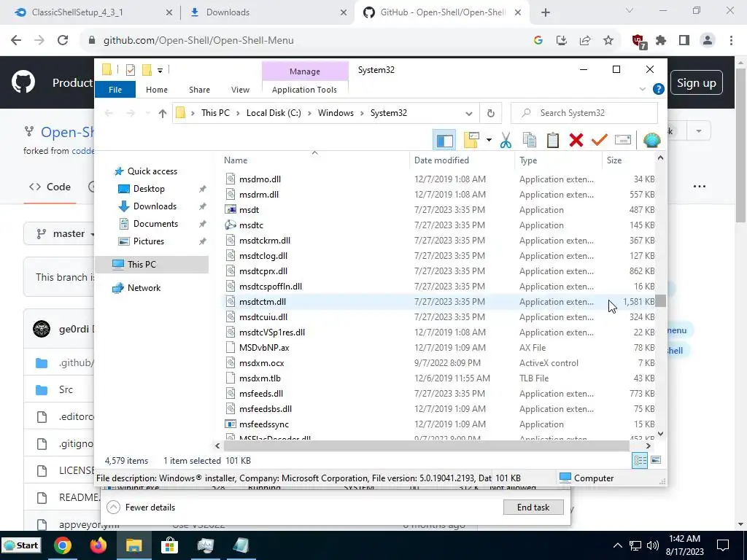This screenshot has width=747, height=560.
Task: Open Chrome extensions puzzle icon
Action: pyautogui.click(x=661, y=41)
